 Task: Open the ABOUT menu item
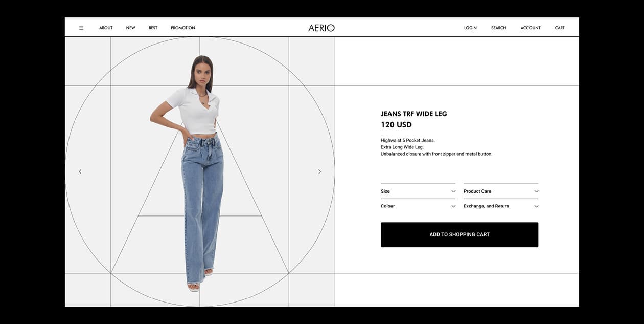pyautogui.click(x=106, y=28)
